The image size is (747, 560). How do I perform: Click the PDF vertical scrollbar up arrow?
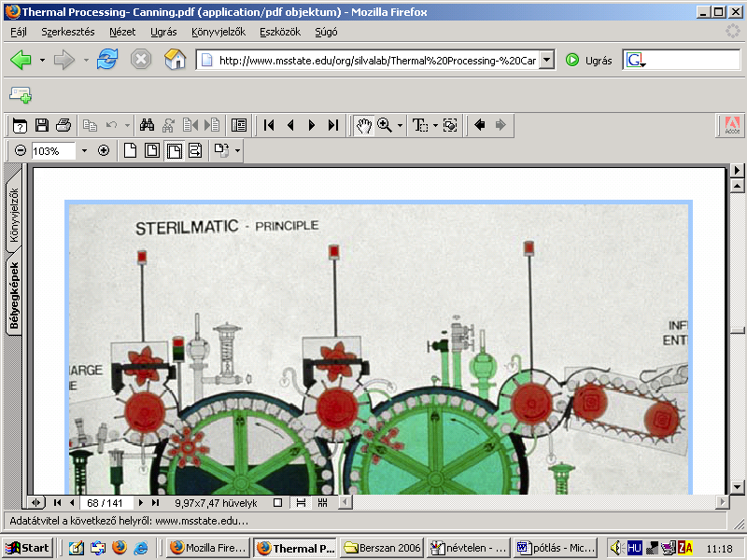pyautogui.click(x=737, y=186)
